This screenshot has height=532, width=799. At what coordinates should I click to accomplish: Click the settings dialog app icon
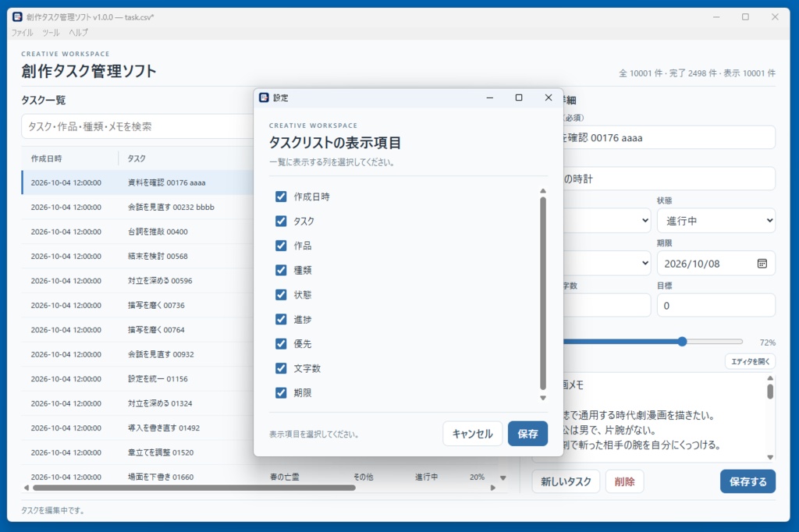point(264,98)
